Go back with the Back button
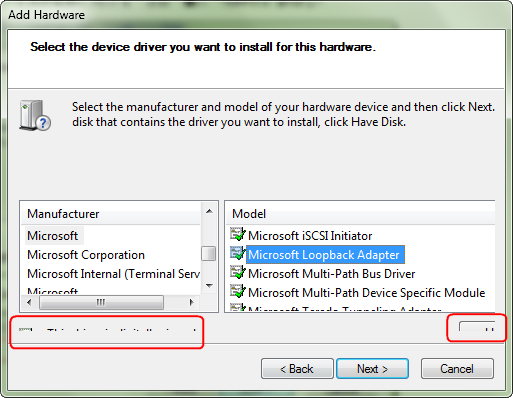 tap(297, 369)
